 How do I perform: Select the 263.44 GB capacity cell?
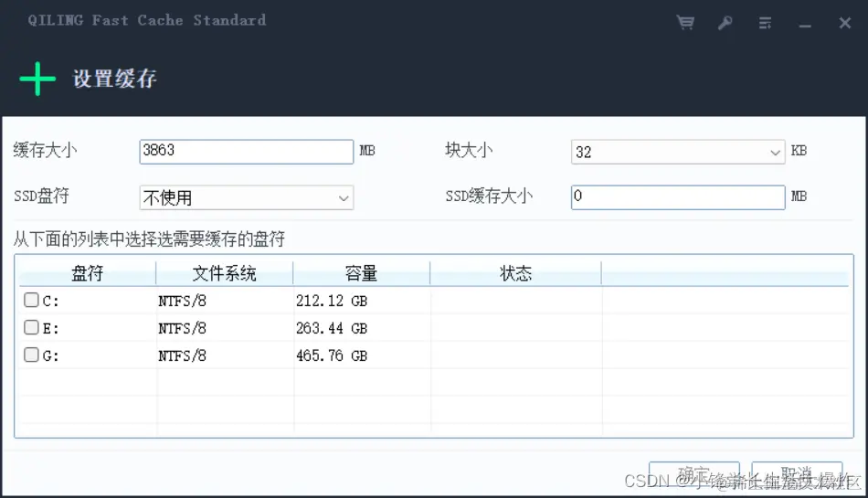[332, 328]
